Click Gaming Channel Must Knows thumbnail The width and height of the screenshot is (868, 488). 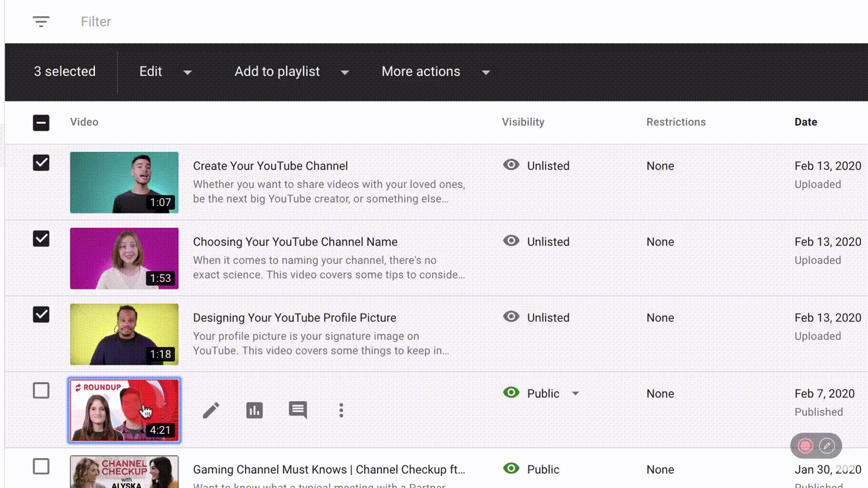coord(124,472)
